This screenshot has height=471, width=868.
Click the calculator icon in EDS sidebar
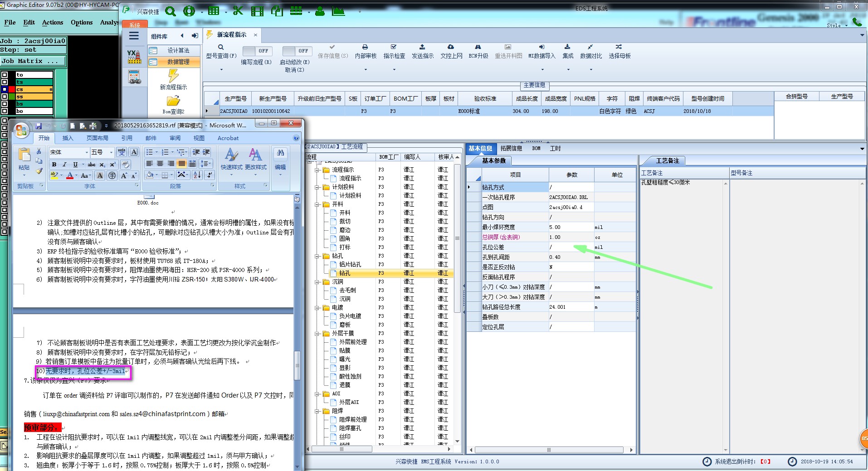135,77
